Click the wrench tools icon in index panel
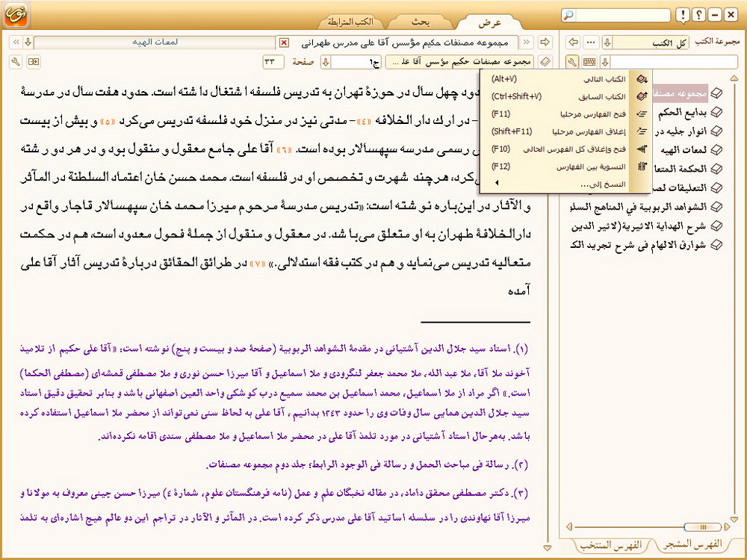The height and width of the screenshot is (560, 747). click(x=571, y=62)
